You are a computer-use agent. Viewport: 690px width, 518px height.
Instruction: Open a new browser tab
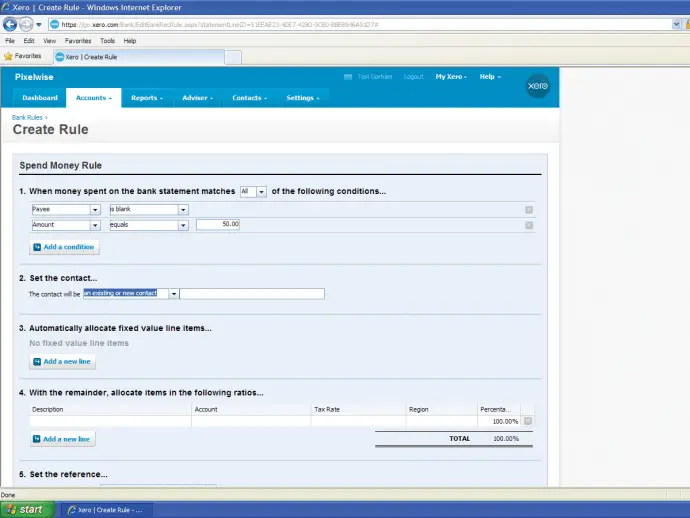point(233,57)
